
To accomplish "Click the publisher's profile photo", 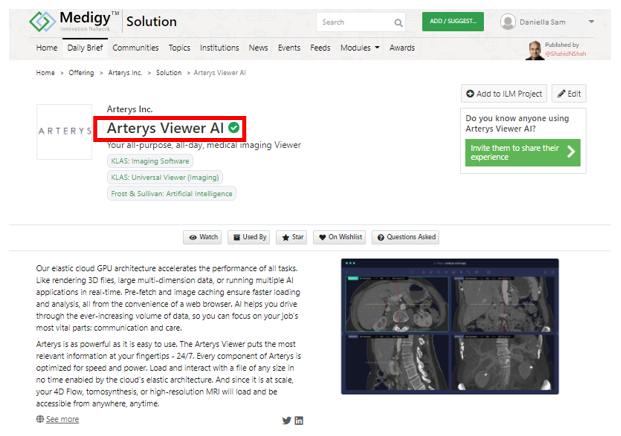I will (x=535, y=50).
